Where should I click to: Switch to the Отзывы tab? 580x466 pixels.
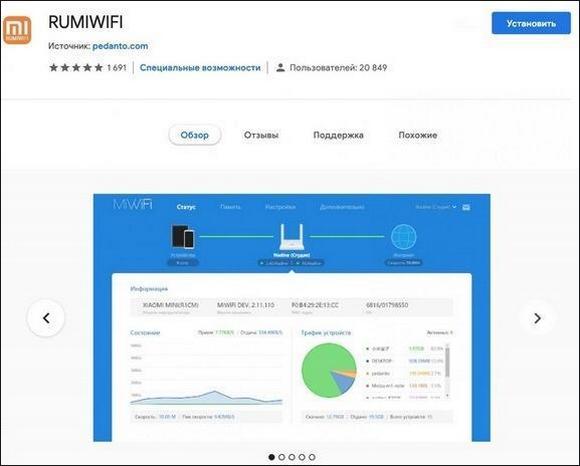point(261,135)
